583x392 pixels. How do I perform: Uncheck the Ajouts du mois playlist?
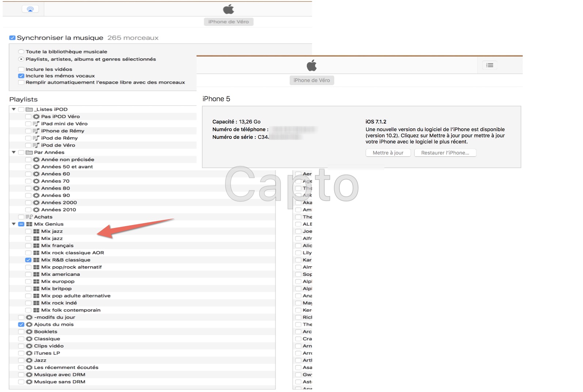click(21, 324)
